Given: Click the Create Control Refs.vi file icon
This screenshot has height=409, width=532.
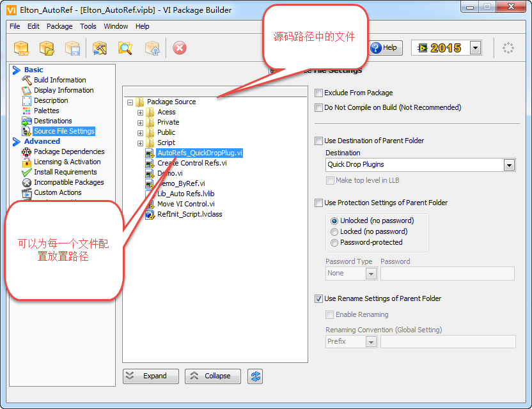Looking at the screenshot, I should [150, 164].
